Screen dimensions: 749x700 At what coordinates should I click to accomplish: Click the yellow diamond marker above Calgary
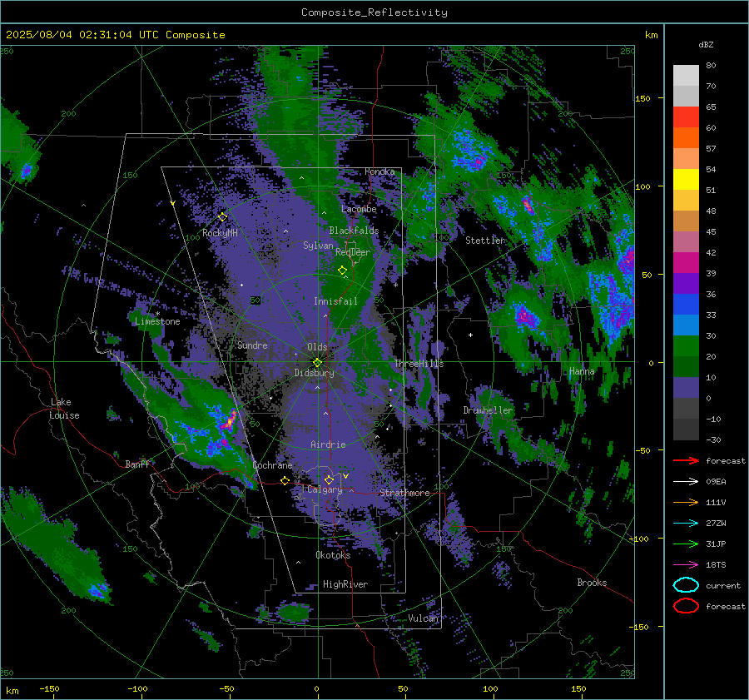coord(329,479)
